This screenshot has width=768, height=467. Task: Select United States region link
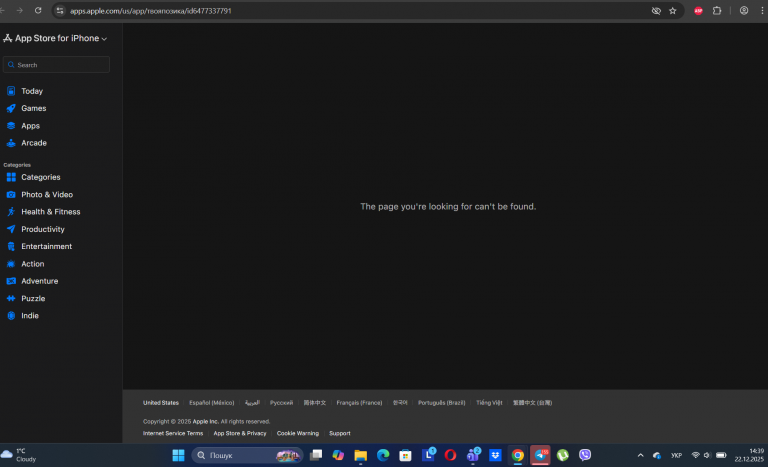point(161,403)
